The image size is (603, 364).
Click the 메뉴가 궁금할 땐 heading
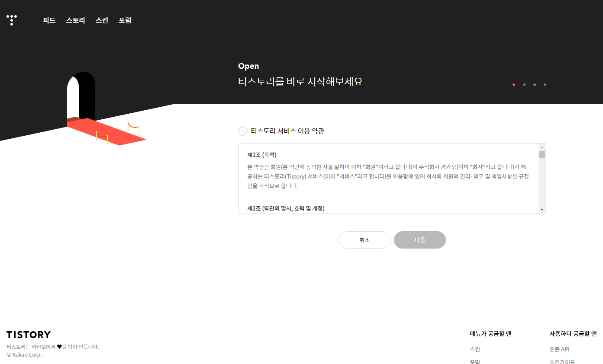[x=491, y=334]
